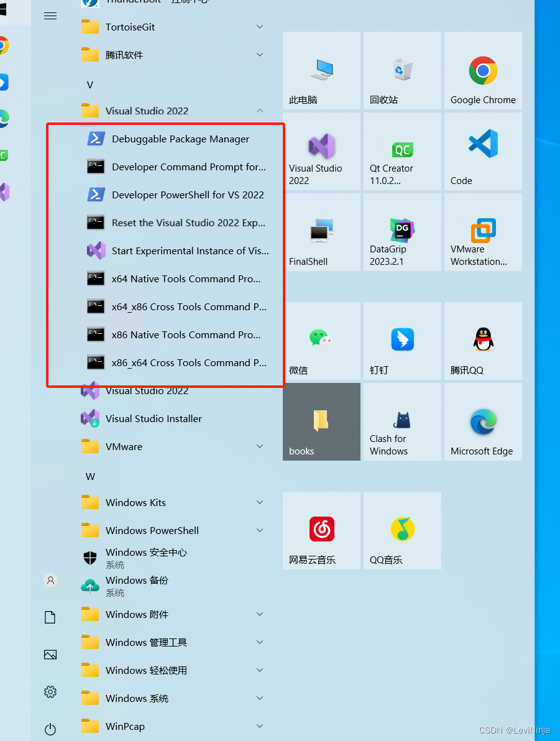This screenshot has height=741, width=560.
Task: Launch the VMware Workstation tile
Action: click(x=483, y=232)
